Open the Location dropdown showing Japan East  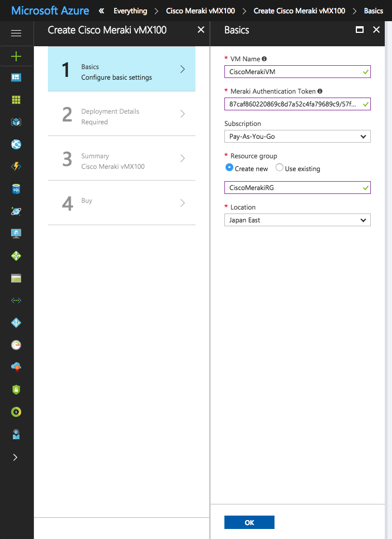coord(297,220)
